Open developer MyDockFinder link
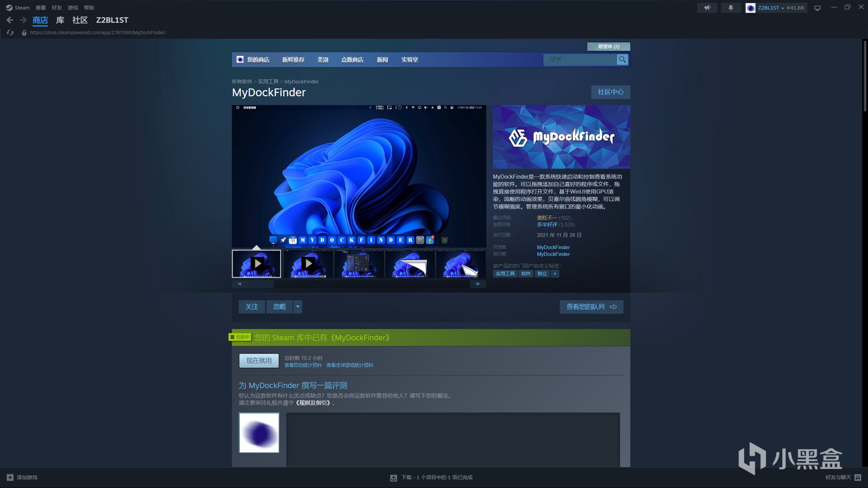 [x=553, y=247]
